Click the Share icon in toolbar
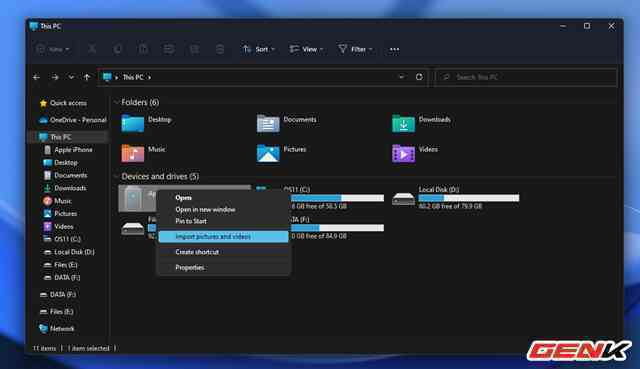 click(195, 49)
